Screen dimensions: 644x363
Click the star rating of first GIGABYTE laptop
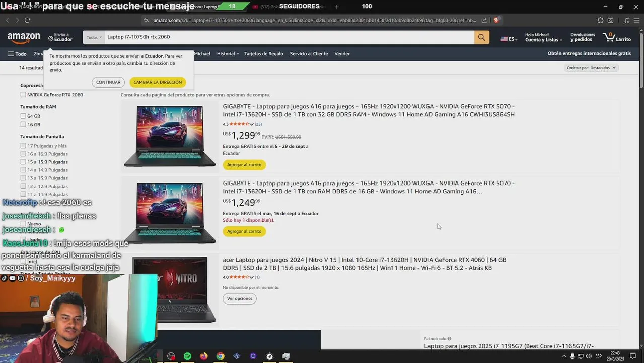click(x=240, y=124)
